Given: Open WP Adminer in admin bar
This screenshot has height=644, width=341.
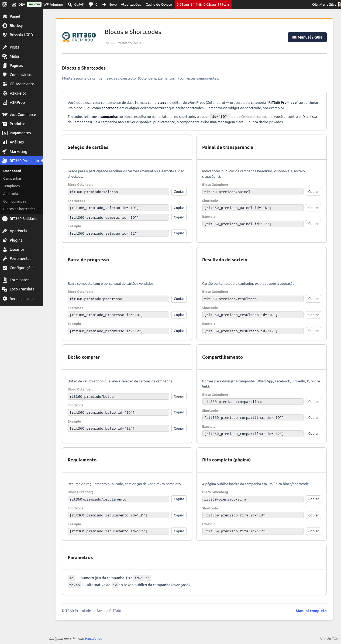Looking at the screenshot, I should point(53,4).
